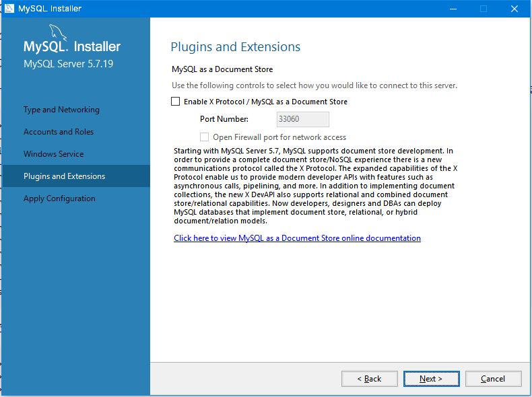Image resolution: width=532 pixels, height=397 pixels.
Task: Click the Plugins and Extensions page heading
Action: coord(236,47)
